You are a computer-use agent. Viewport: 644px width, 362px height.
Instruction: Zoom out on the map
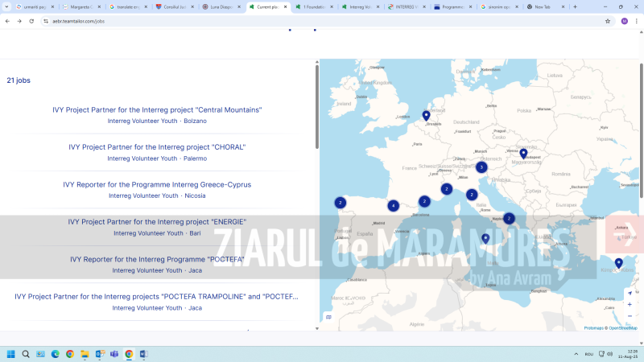630,316
